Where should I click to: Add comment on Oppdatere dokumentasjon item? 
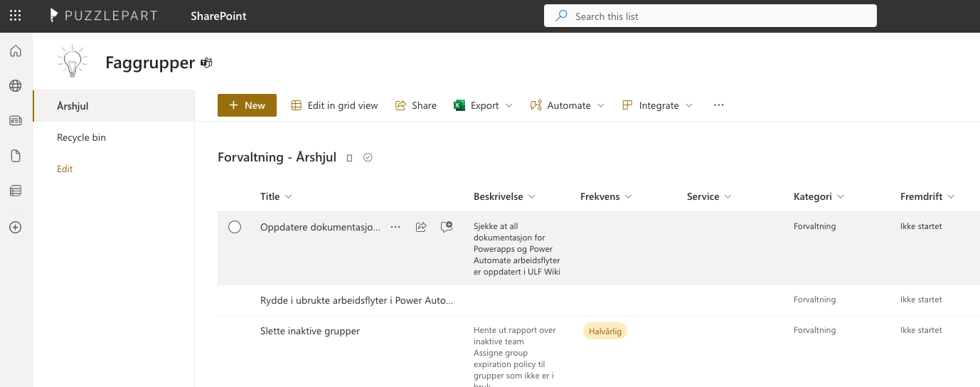[447, 227]
